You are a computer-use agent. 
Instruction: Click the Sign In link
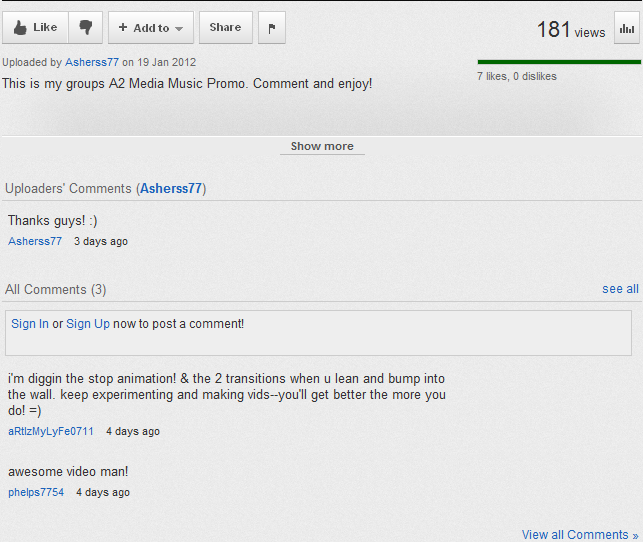tap(30, 324)
